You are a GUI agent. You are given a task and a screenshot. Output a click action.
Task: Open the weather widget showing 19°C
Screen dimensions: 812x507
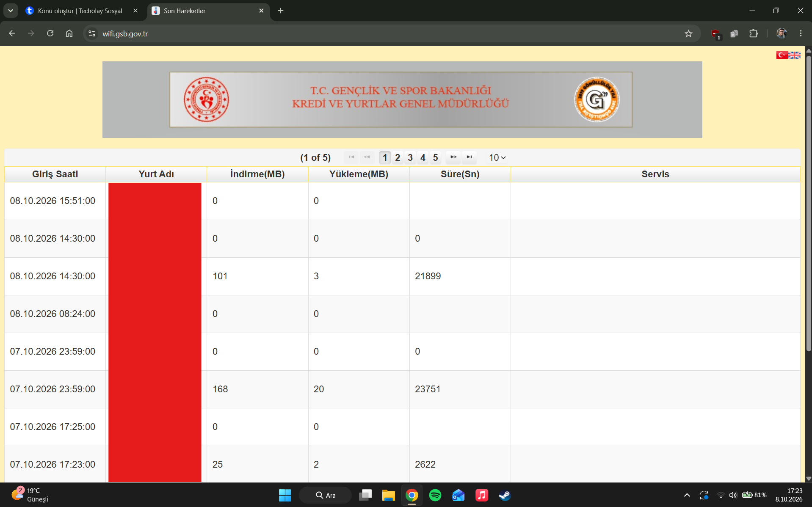[30, 495]
